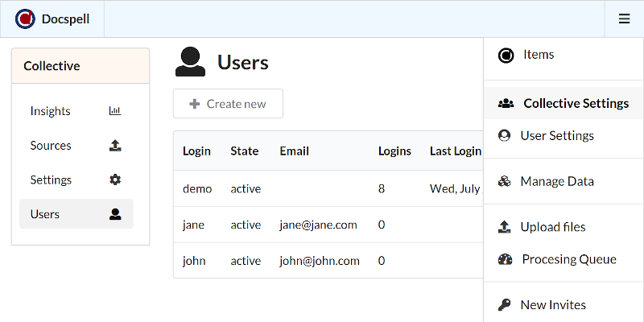644x322 pixels.
Task: Switch to the Sources sidebar section
Action: (51, 146)
